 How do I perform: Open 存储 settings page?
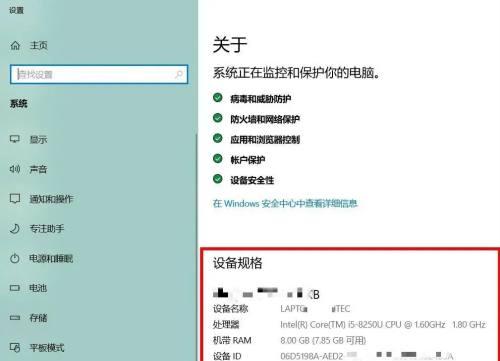point(38,318)
